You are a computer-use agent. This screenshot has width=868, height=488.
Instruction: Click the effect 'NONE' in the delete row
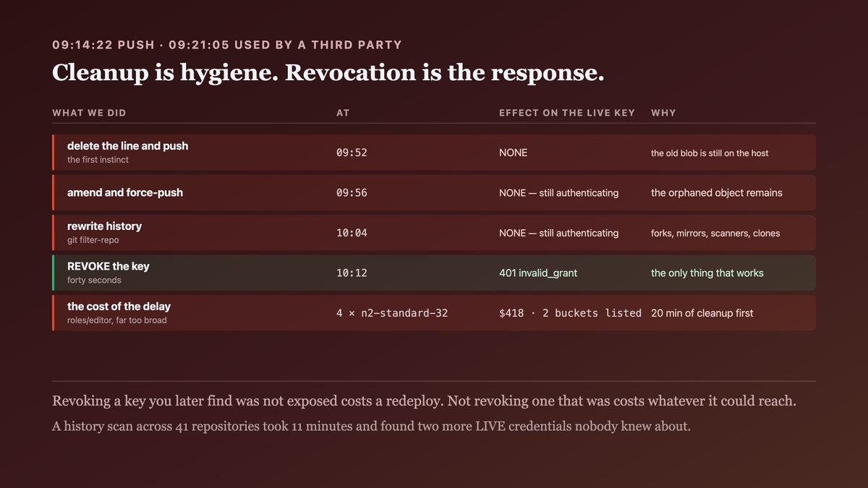513,153
